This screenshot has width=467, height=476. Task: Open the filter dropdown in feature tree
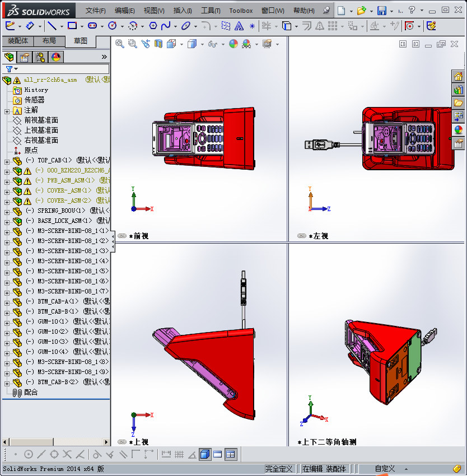coord(16,69)
